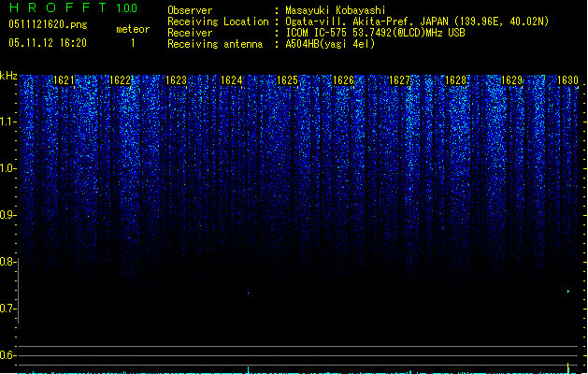Click the 0.7 kHz axis label
The height and width of the screenshot is (374, 588).
tap(7, 309)
